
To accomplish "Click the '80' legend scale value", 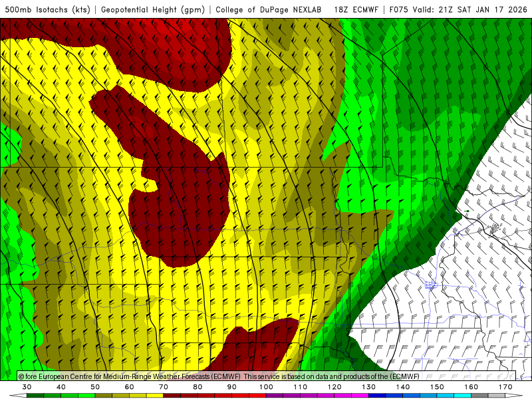I will click(x=198, y=387).
